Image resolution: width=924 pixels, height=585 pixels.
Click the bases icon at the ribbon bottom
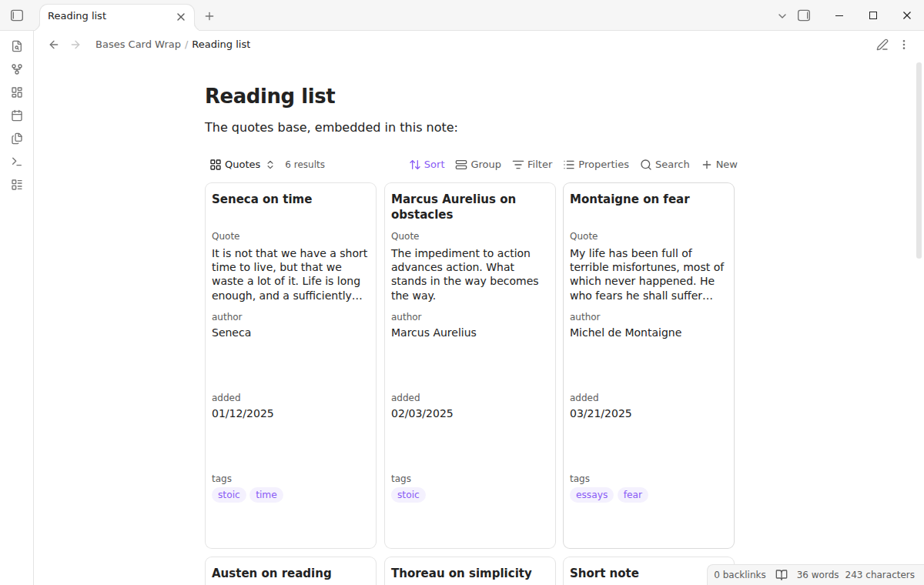click(x=17, y=185)
